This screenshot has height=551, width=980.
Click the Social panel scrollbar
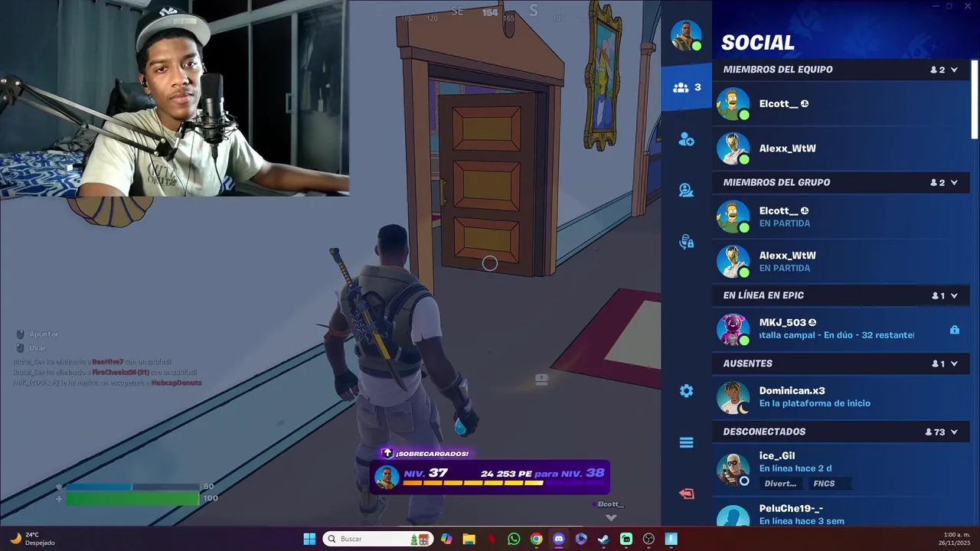(975, 99)
